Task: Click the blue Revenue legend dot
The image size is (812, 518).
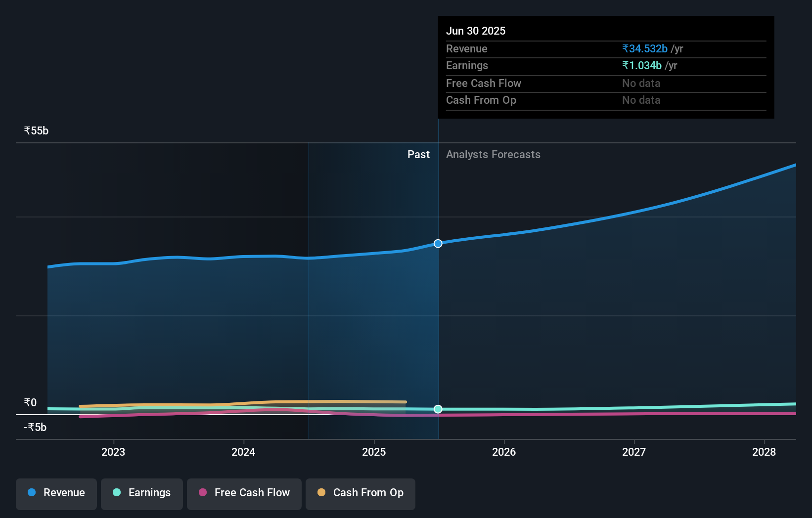Action: 31,492
